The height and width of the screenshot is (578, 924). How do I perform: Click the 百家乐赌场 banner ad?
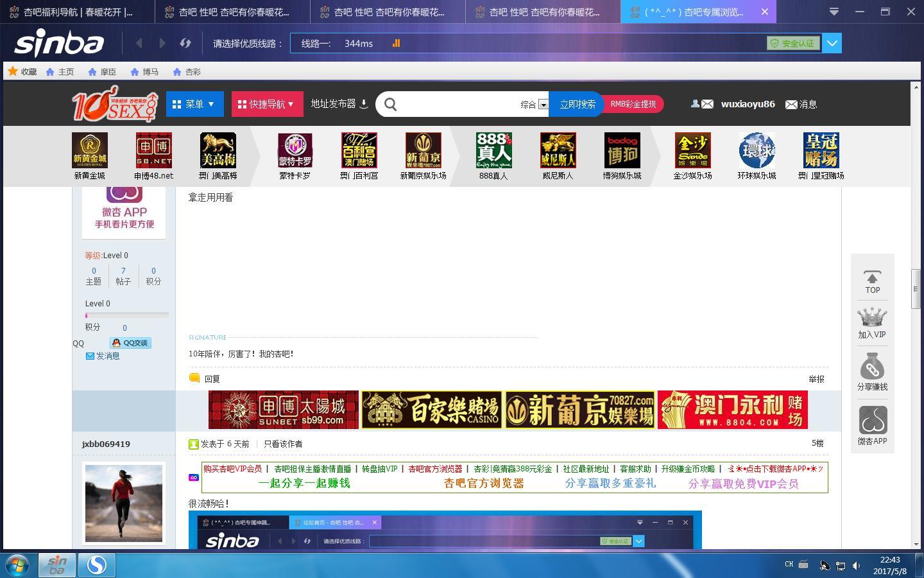[432, 410]
